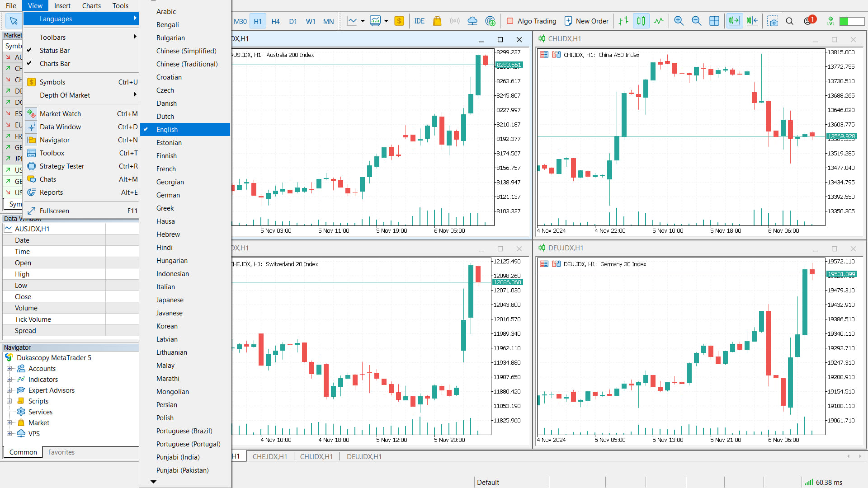Toggle the Algo Trading button
Viewport: 868px width, 488px height.
click(532, 21)
